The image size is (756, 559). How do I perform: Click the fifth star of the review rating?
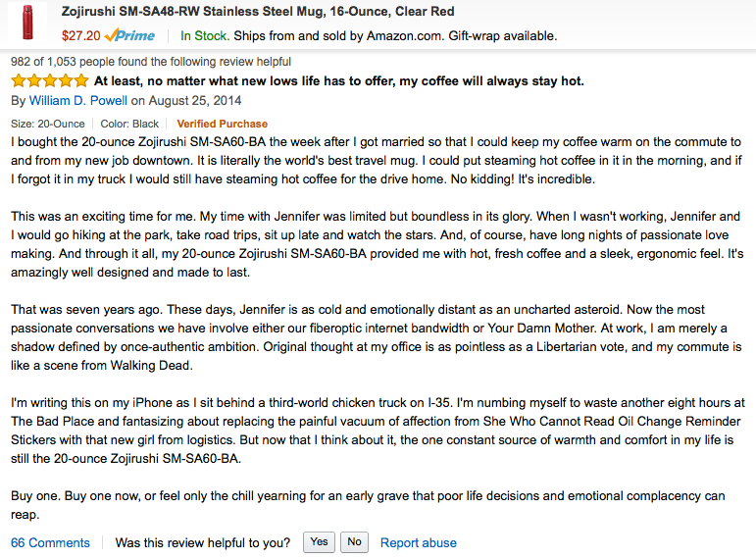pos(80,81)
